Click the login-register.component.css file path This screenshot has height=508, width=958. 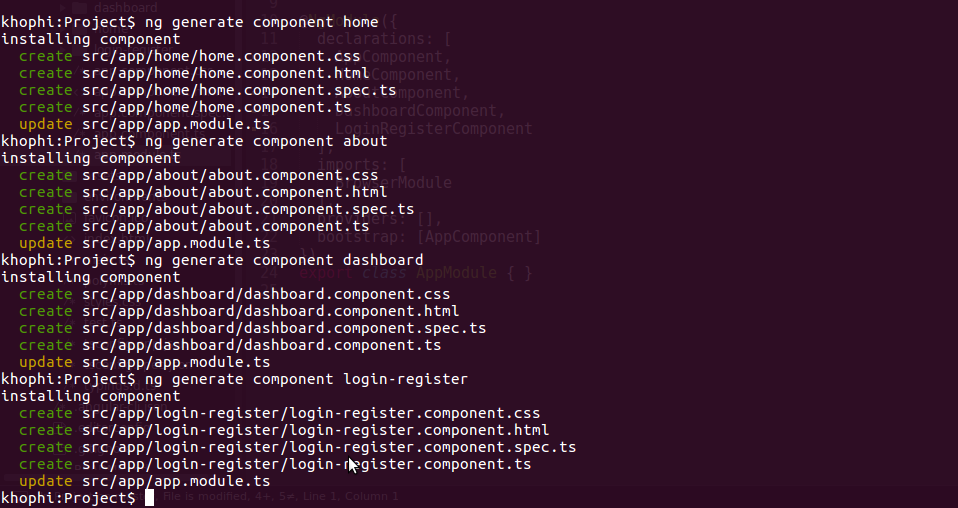tap(311, 413)
